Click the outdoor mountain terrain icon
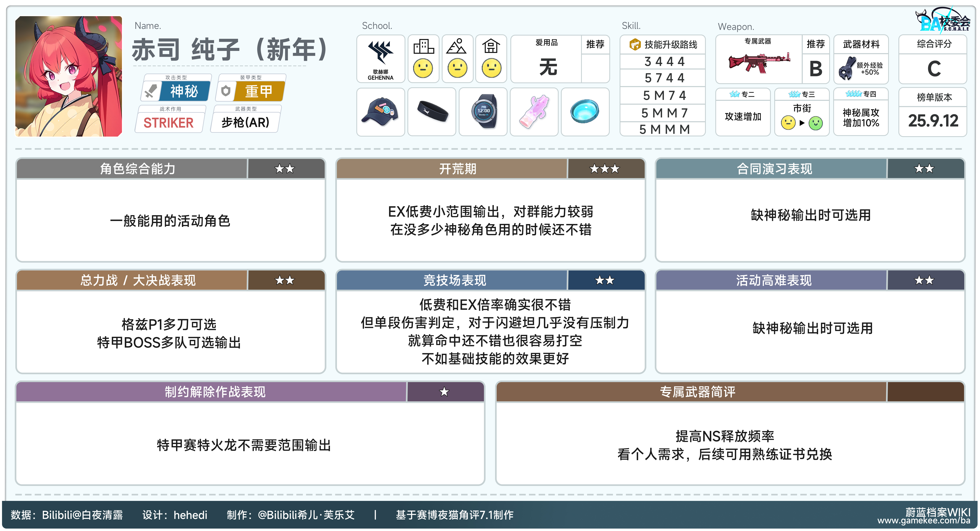The width and height of the screenshot is (980, 531). point(456,46)
